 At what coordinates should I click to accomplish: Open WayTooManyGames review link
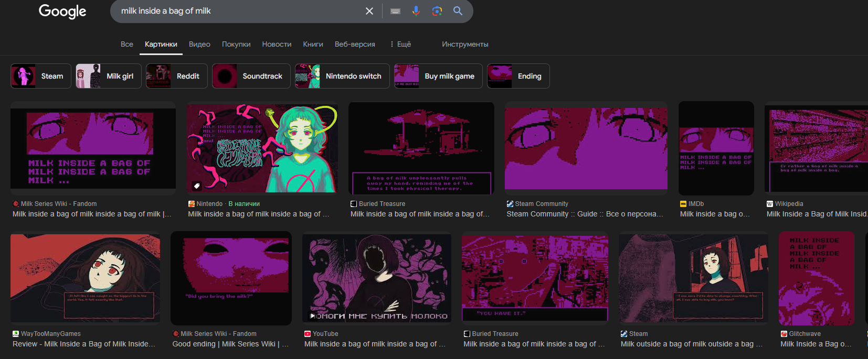(x=84, y=344)
